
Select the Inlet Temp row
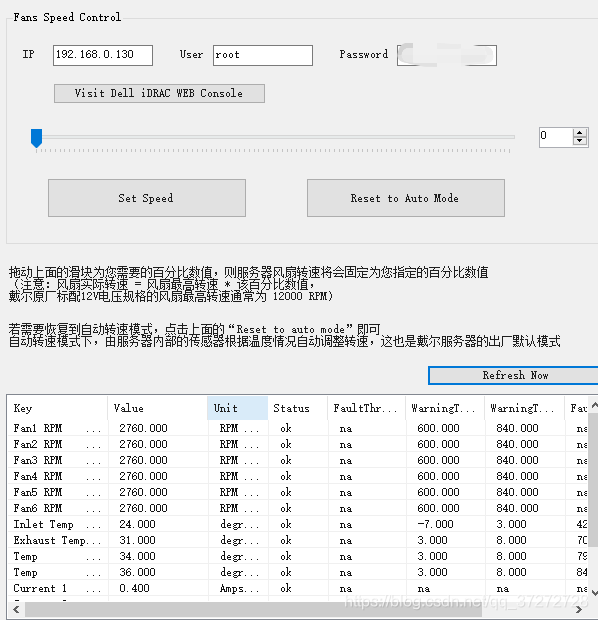pyautogui.click(x=298, y=524)
